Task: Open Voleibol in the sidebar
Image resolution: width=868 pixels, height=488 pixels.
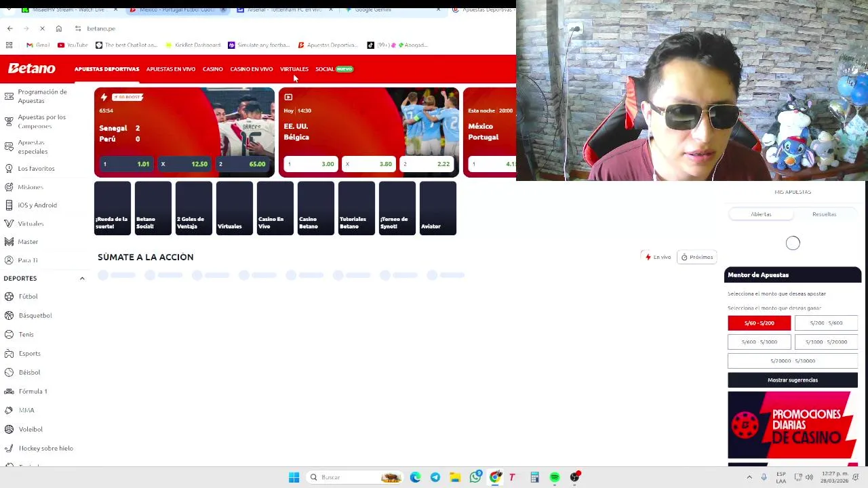Action: (x=31, y=429)
